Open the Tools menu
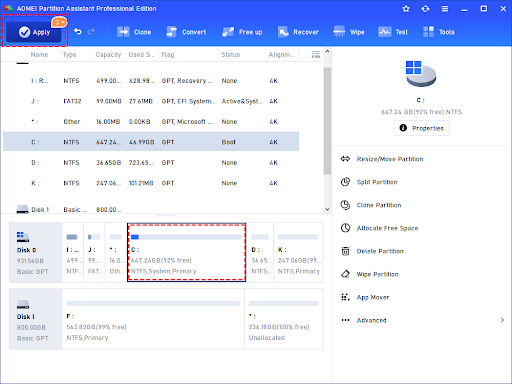The height and width of the screenshot is (384, 512). pyautogui.click(x=439, y=32)
